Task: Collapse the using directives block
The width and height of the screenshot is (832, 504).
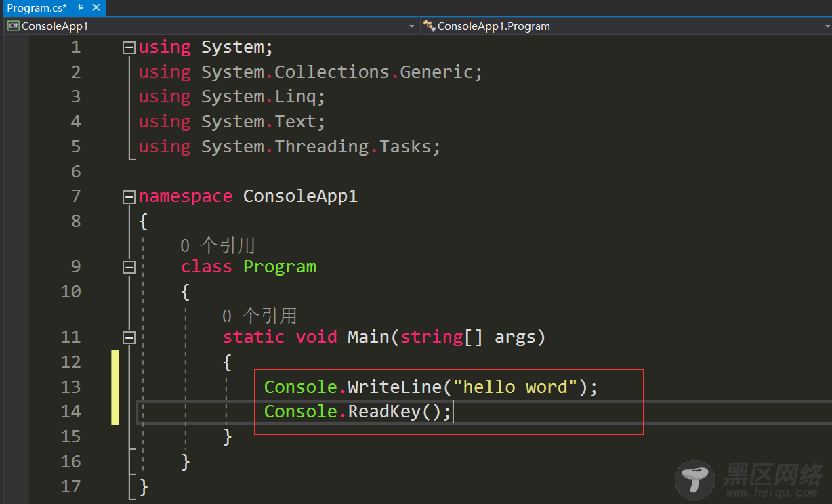Action: (x=129, y=47)
